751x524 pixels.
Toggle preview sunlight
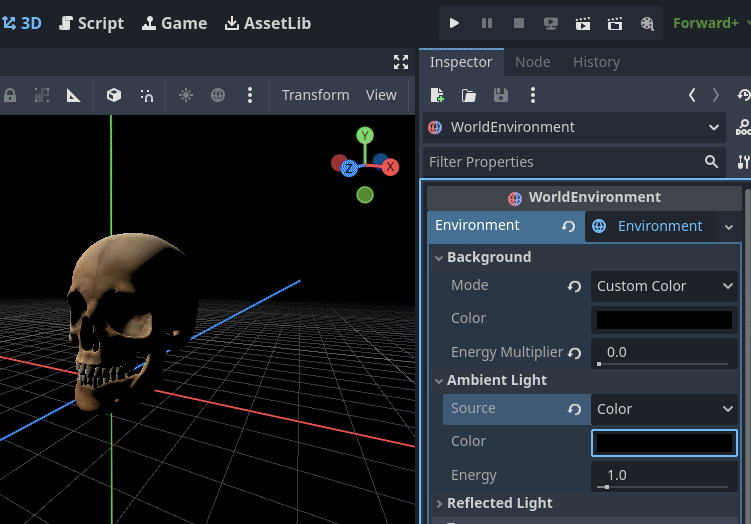point(186,95)
